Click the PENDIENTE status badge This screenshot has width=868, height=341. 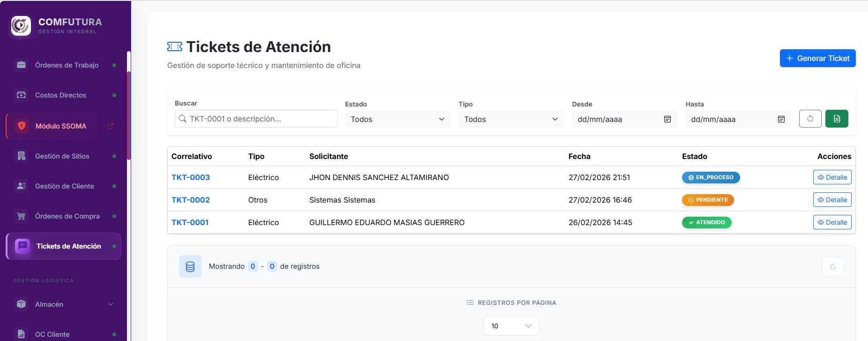[708, 200]
